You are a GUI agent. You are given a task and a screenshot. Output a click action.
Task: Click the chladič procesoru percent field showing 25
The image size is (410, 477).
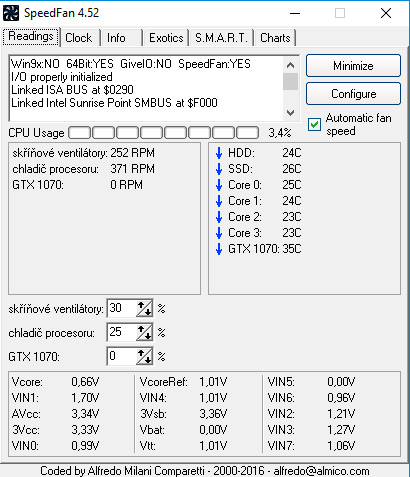122,332
